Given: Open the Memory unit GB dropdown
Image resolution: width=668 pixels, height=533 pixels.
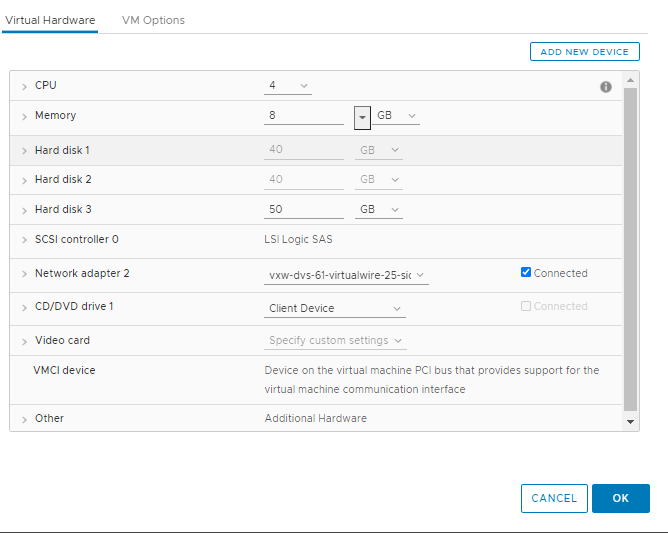Looking at the screenshot, I should pyautogui.click(x=396, y=115).
